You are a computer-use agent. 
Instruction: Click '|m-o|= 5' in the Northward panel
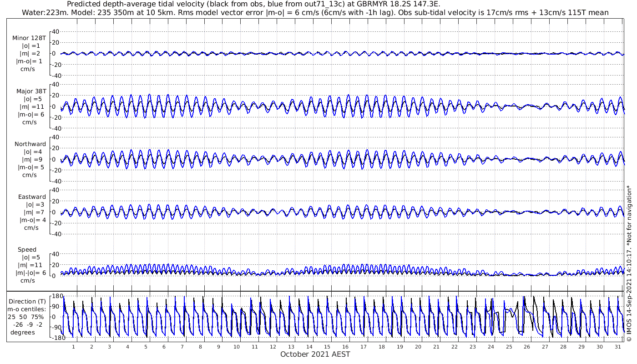[x=31, y=167]
